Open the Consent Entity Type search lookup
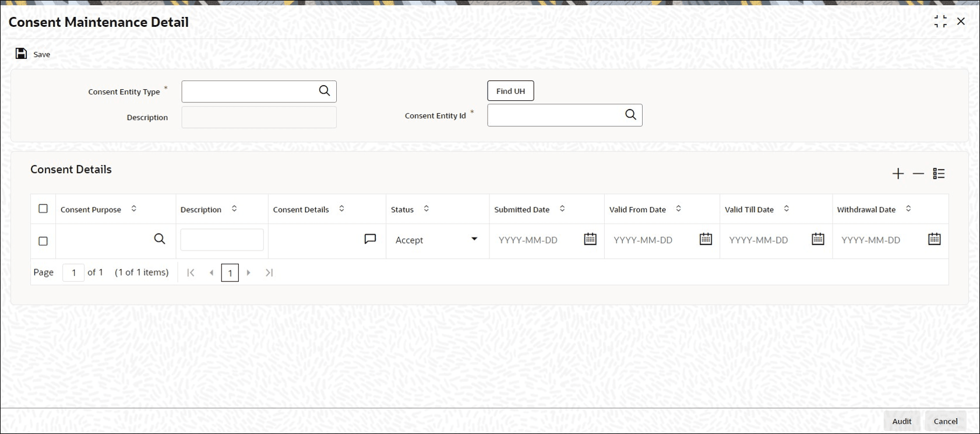 tap(325, 91)
